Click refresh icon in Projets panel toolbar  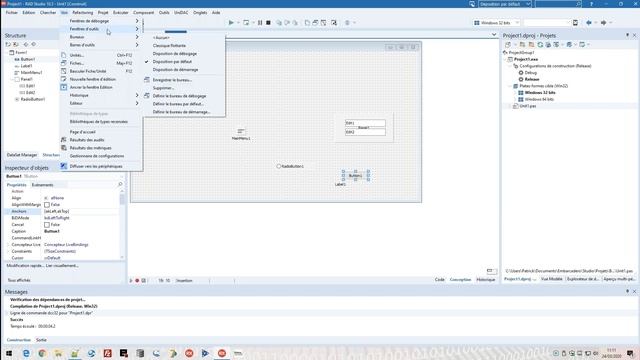[540, 44]
